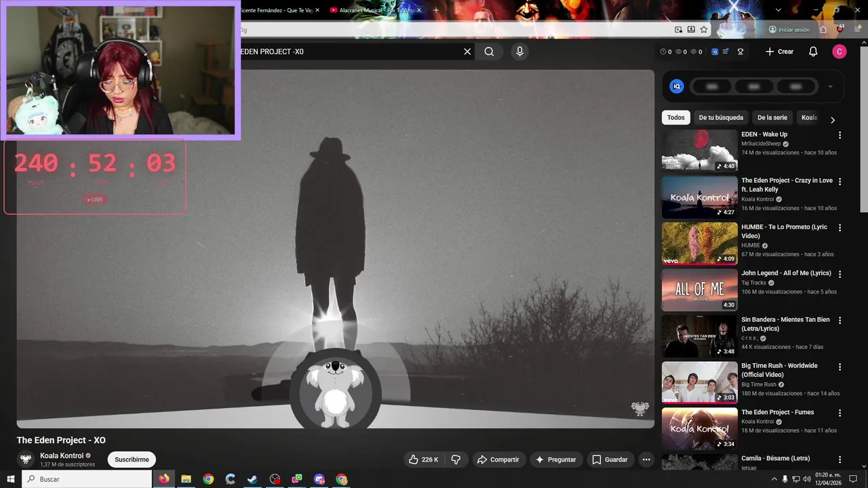Dislike the video with thumbs down

(456, 460)
